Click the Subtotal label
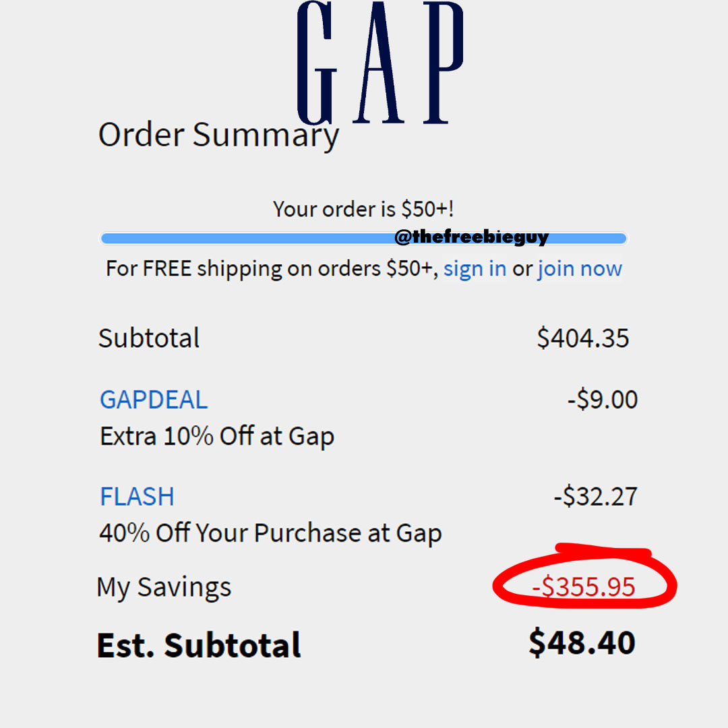The height and width of the screenshot is (728, 728). pos(149,338)
